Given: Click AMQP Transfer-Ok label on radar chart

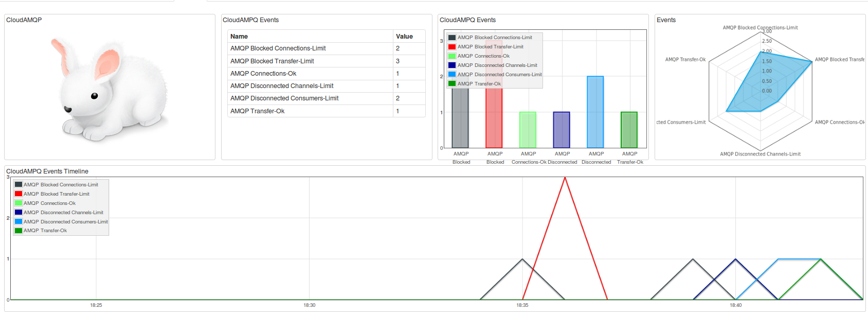Looking at the screenshot, I should tap(685, 60).
